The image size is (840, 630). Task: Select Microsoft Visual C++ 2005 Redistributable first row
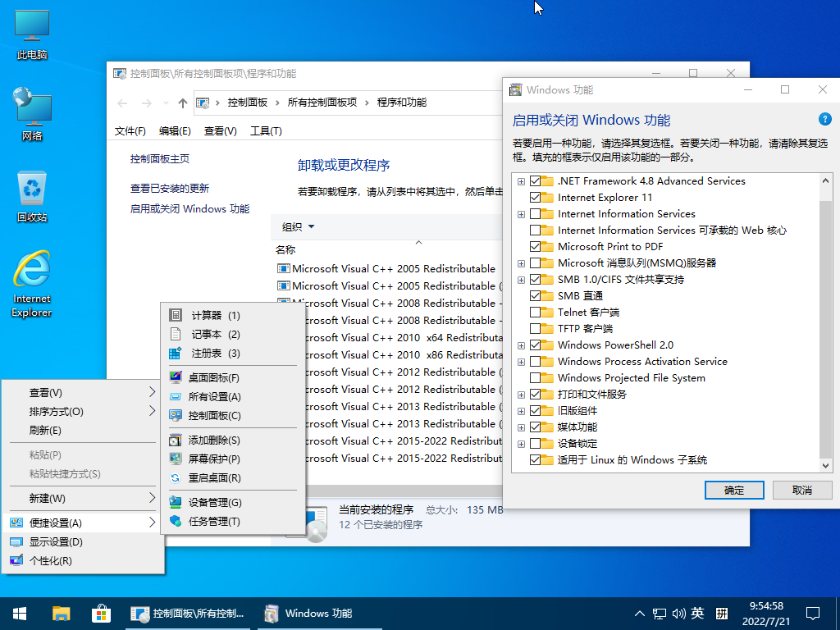coord(390,269)
